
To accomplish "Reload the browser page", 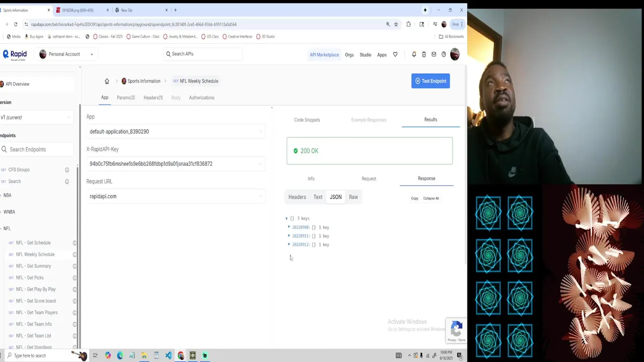I will click(16, 24).
